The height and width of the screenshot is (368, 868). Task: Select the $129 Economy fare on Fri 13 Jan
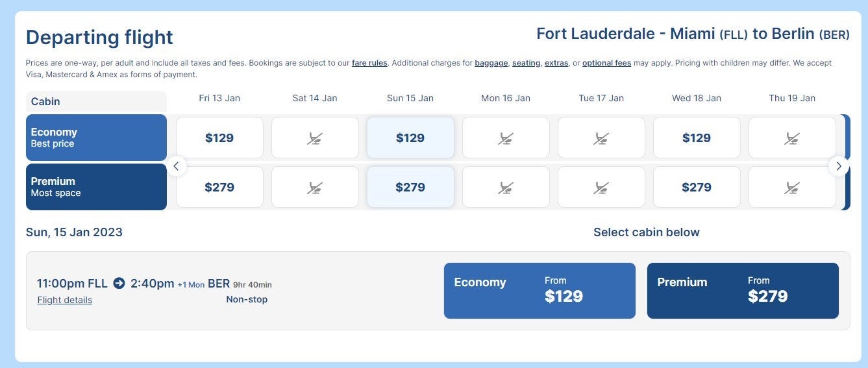219,138
